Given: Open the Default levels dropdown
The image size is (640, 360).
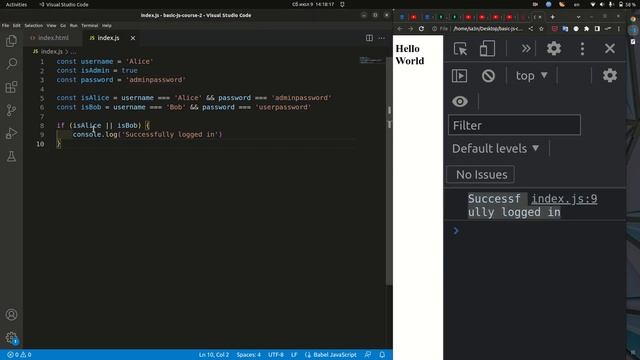Looking at the screenshot, I should (x=496, y=149).
